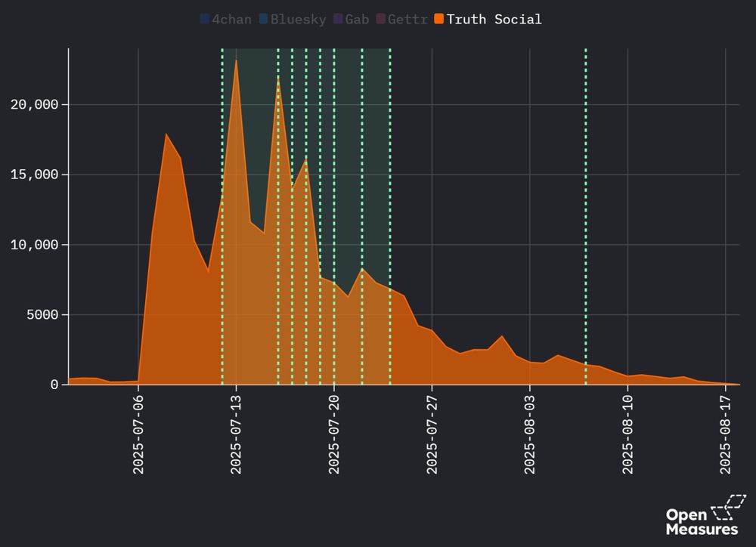Hide the Truth Social series via legend label
756x547 pixels.
pyautogui.click(x=494, y=20)
